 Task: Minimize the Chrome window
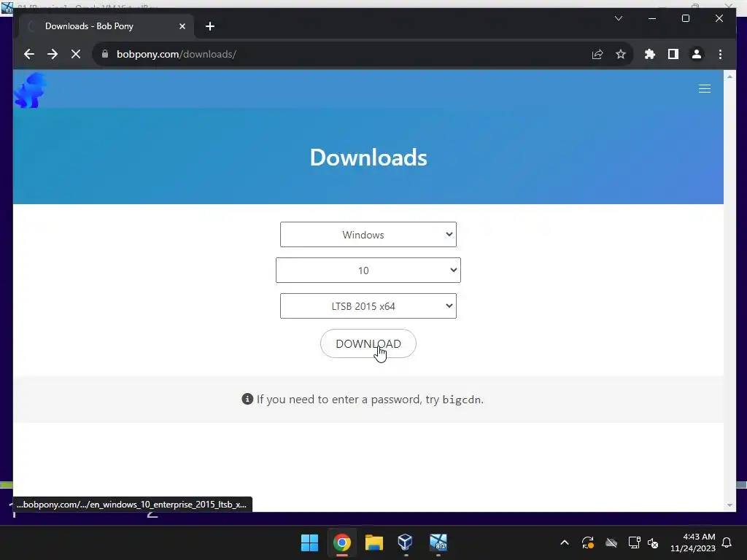652,18
